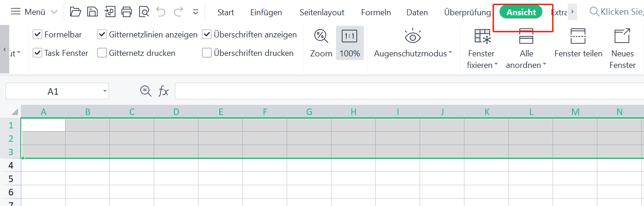Screen dimensions: 644x206
Task: Switch to the Seitenlayout tab
Action: [x=322, y=12]
